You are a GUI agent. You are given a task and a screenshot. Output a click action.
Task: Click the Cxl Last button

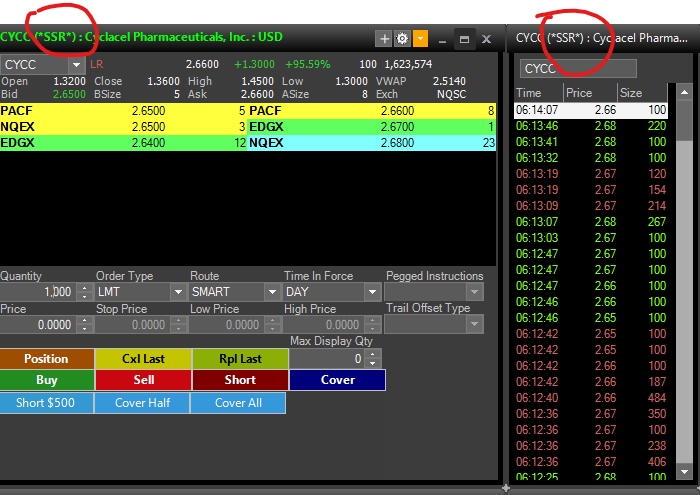143,359
